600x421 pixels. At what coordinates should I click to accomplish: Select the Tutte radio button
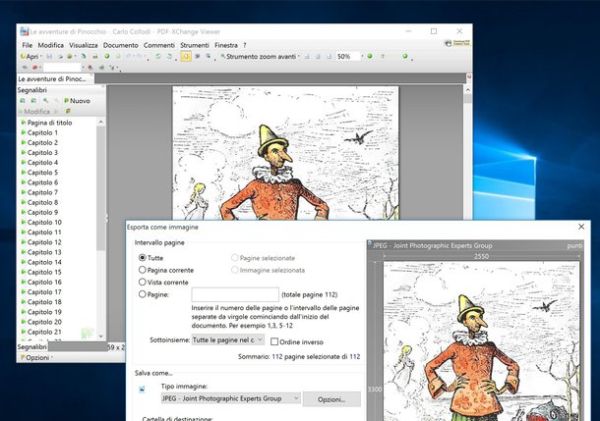[x=143, y=258]
